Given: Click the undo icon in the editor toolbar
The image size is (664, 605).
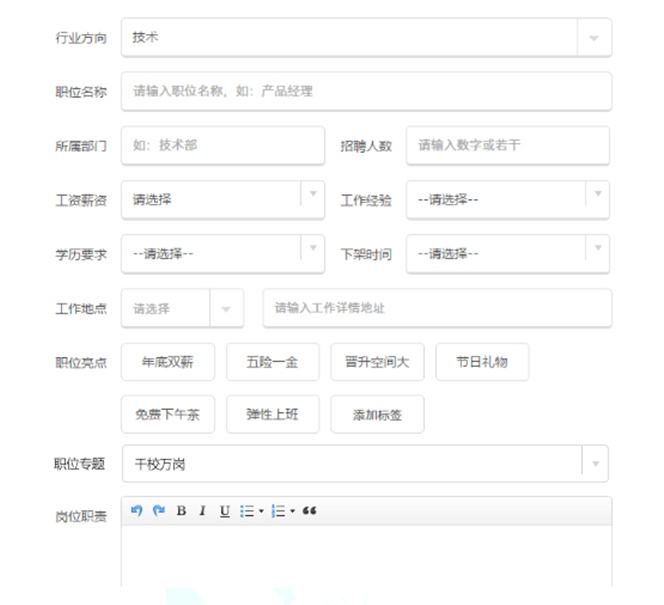Looking at the screenshot, I should [x=137, y=511].
